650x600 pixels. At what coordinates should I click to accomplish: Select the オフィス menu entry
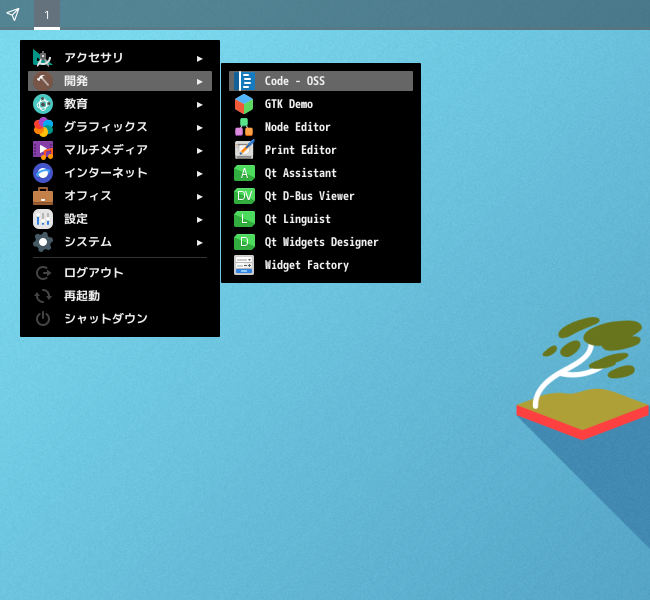coord(120,196)
